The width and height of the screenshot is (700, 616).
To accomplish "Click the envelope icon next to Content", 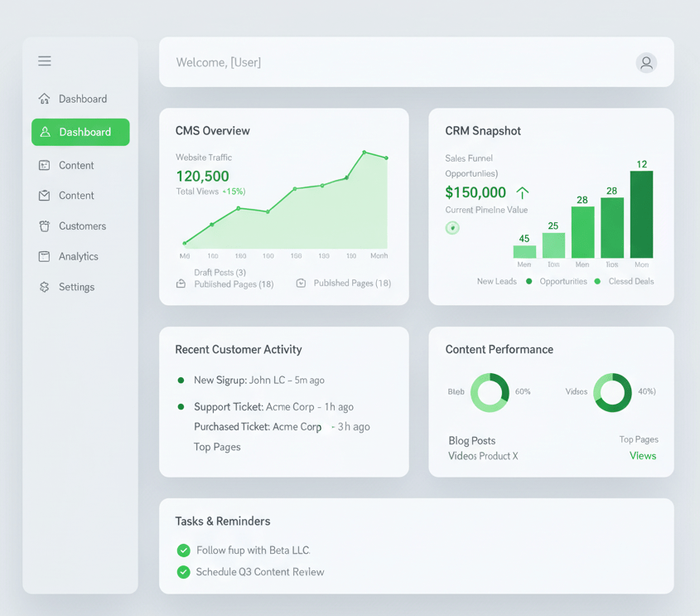I will pos(45,196).
